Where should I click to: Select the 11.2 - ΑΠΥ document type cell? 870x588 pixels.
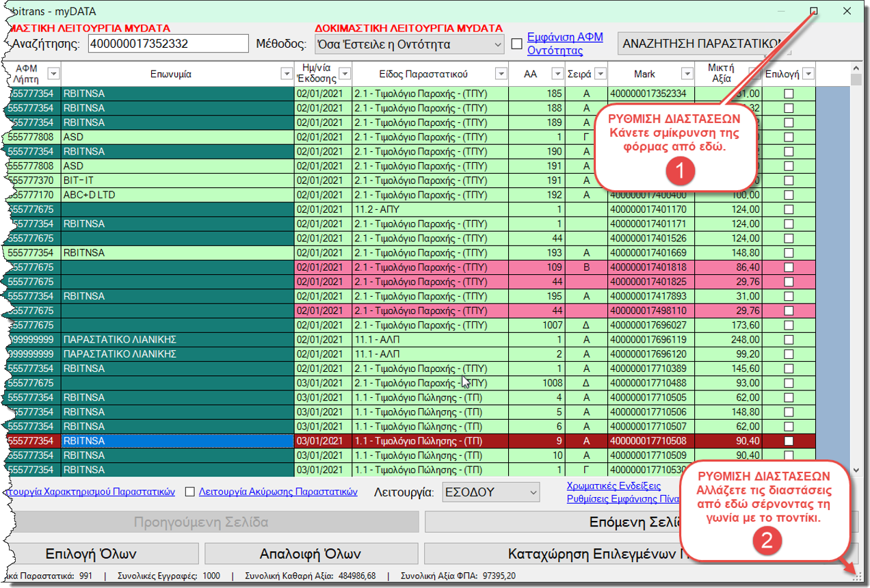[x=430, y=209]
